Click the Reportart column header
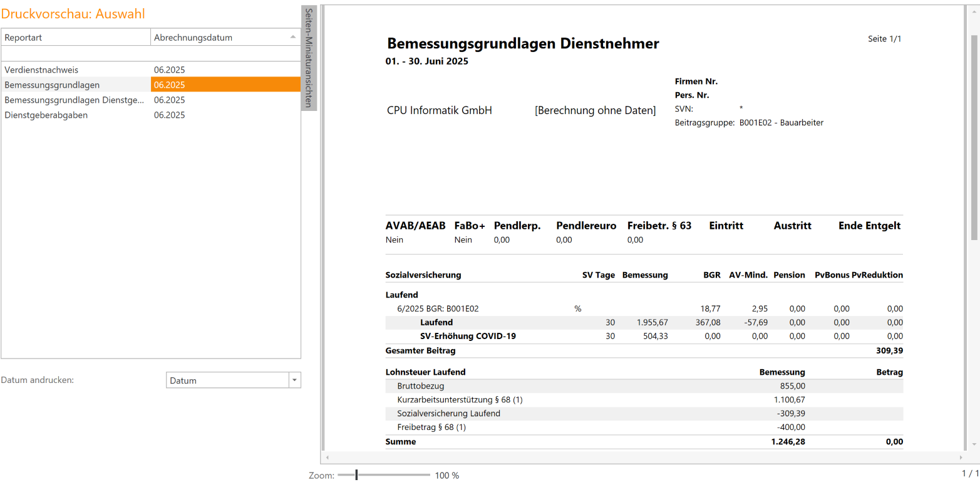 pos(75,37)
